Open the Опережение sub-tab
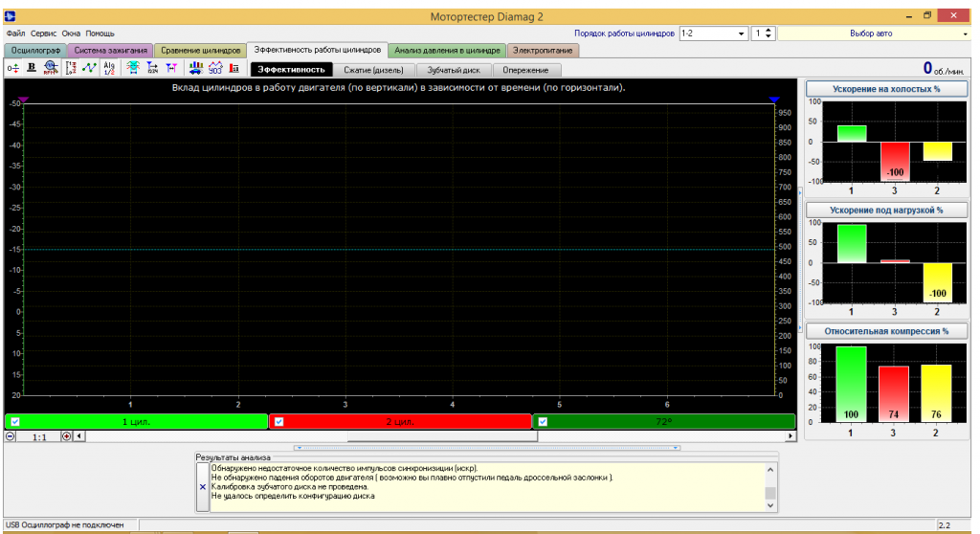 click(525, 70)
